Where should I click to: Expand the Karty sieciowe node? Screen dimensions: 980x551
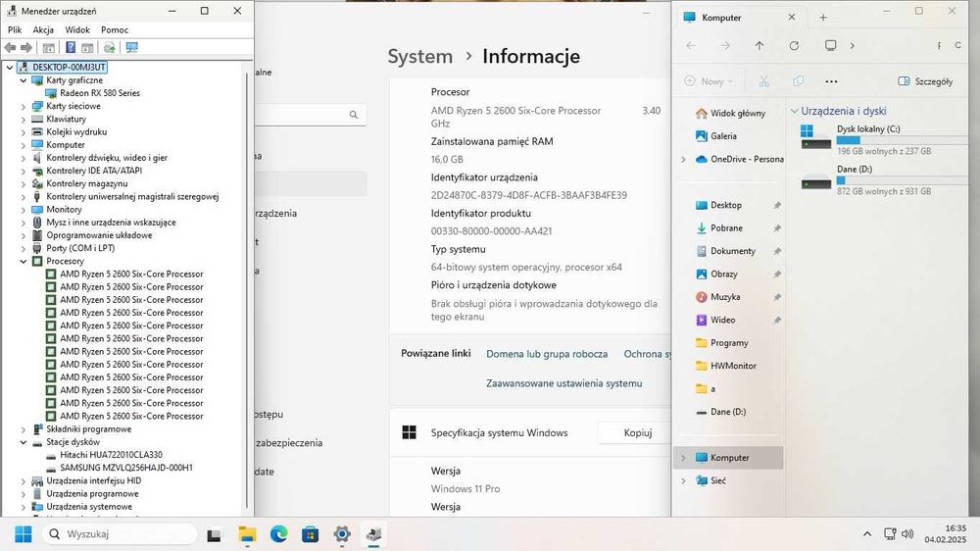pos(24,106)
